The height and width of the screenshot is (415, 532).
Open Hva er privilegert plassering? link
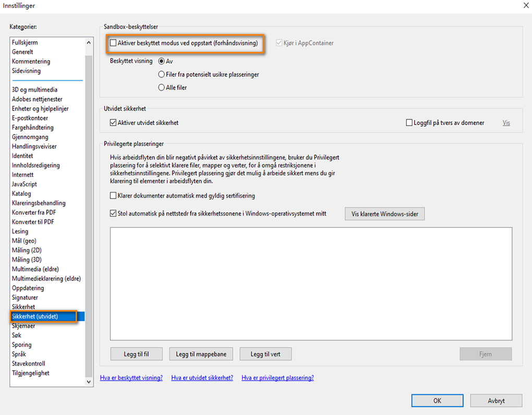tap(278, 377)
